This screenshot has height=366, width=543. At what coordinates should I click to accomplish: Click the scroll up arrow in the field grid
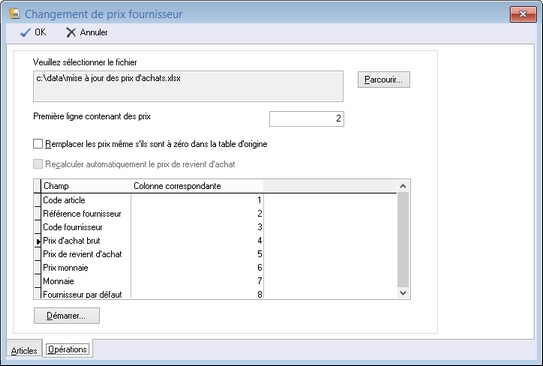click(403, 186)
